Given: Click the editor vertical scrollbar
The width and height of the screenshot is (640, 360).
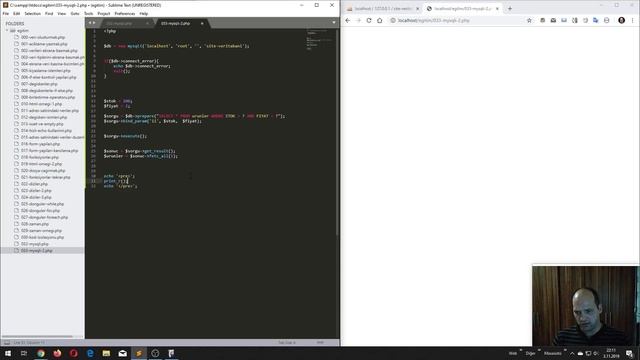Looking at the screenshot, I should point(337,131).
